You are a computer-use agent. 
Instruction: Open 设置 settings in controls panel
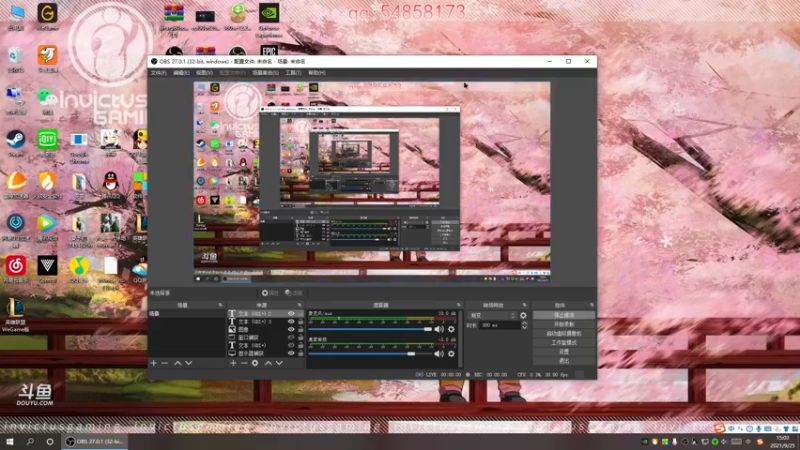click(x=564, y=352)
